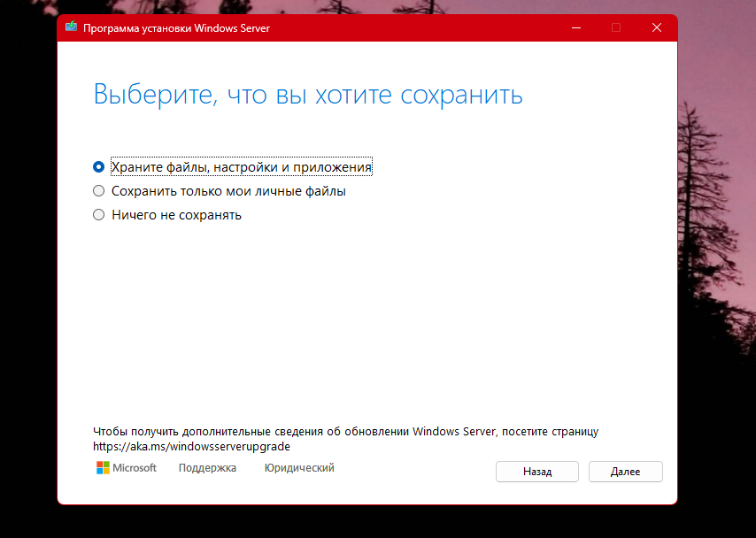
Task: Click the 'Далее' button to continue
Action: [625, 472]
